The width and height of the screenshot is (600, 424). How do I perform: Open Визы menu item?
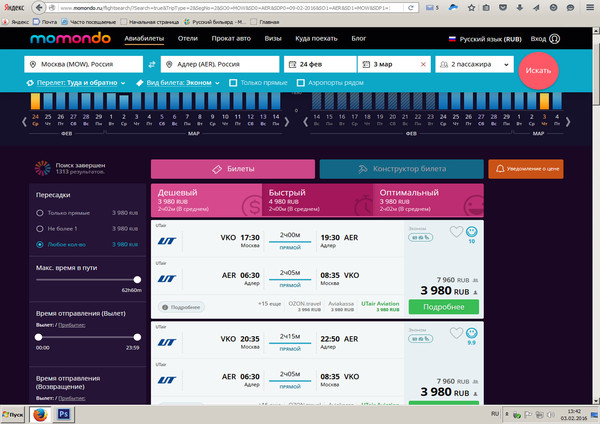pyautogui.click(x=273, y=39)
